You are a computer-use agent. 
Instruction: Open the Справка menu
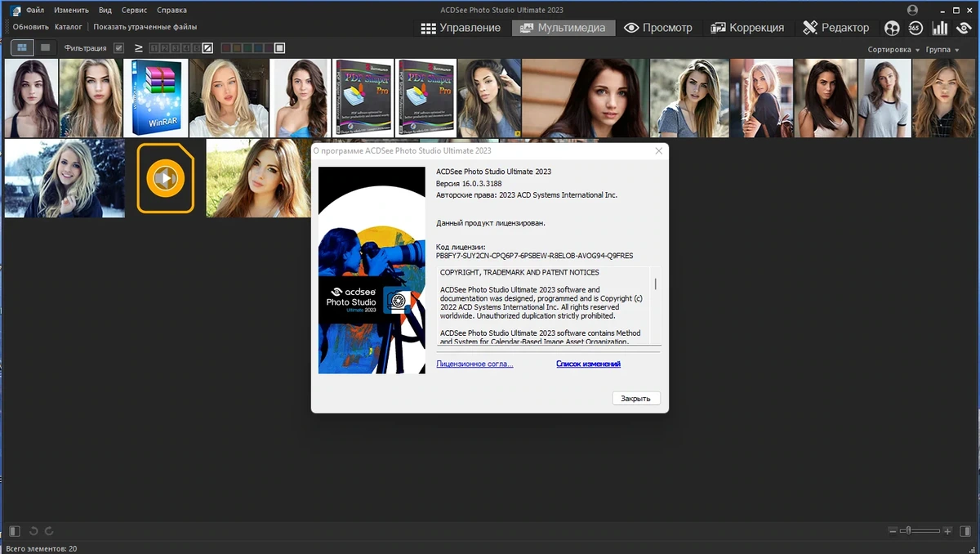pyautogui.click(x=171, y=11)
